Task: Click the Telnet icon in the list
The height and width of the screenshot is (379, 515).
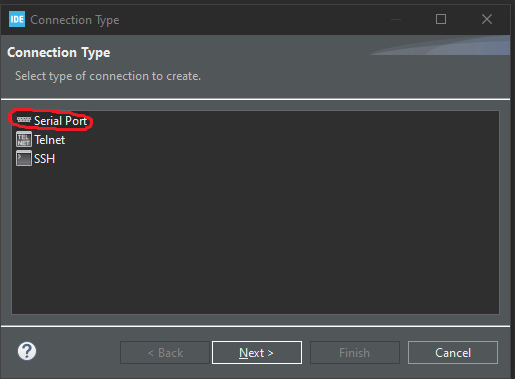Action: pyautogui.click(x=24, y=139)
